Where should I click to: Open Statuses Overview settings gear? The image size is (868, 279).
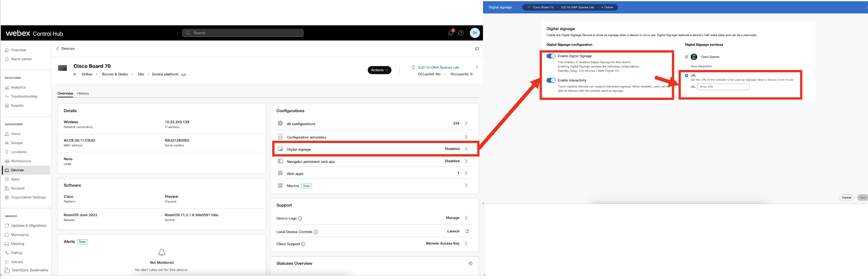(471, 264)
